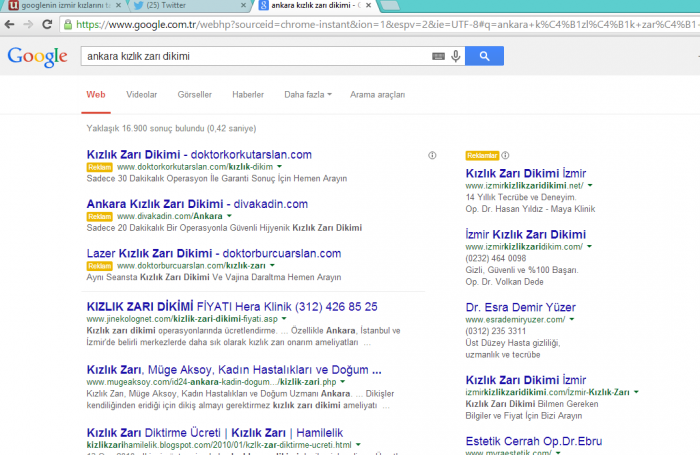Open 'Ankara Kızlık Zarı Dikimi - divakadin.com' ad
Image resolution: width=700 pixels, height=455 pixels.
197,204
